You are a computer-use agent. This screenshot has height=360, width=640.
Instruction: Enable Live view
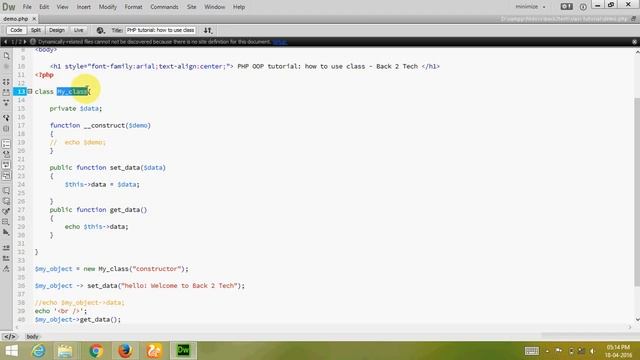tap(78, 30)
